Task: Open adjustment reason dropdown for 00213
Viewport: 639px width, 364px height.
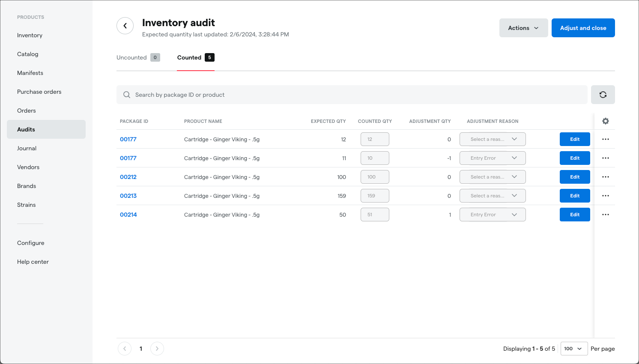Action: tap(493, 196)
